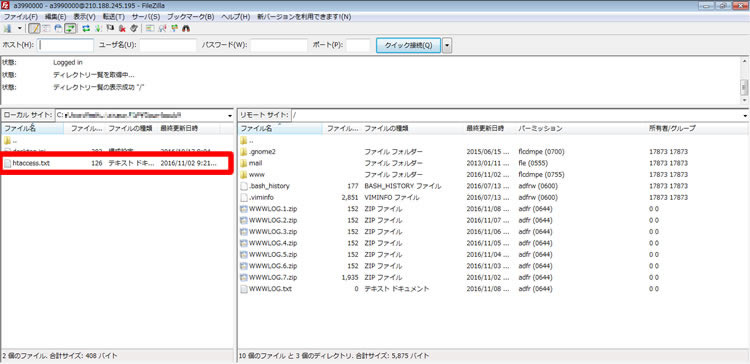This screenshot has width=750, height=364.
Task: Select htaccess.txt in the local pane
Action: 116,163
